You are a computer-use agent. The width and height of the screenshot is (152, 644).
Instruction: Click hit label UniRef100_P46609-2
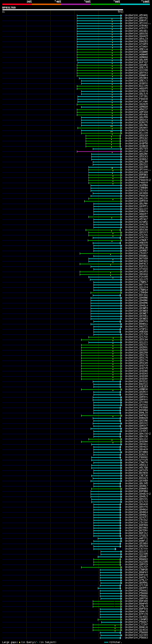(138, 180)
